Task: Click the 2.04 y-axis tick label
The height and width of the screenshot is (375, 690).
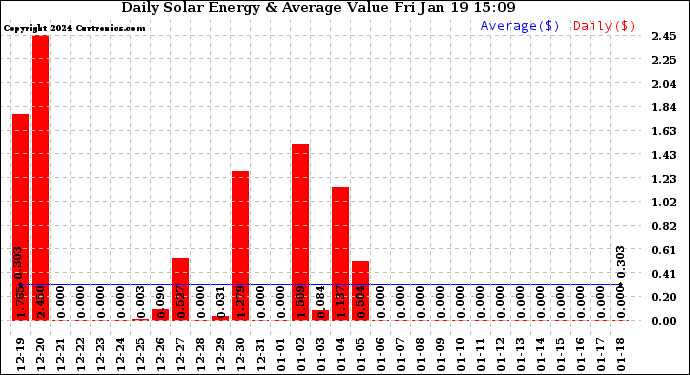Action: pyautogui.click(x=664, y=84)
